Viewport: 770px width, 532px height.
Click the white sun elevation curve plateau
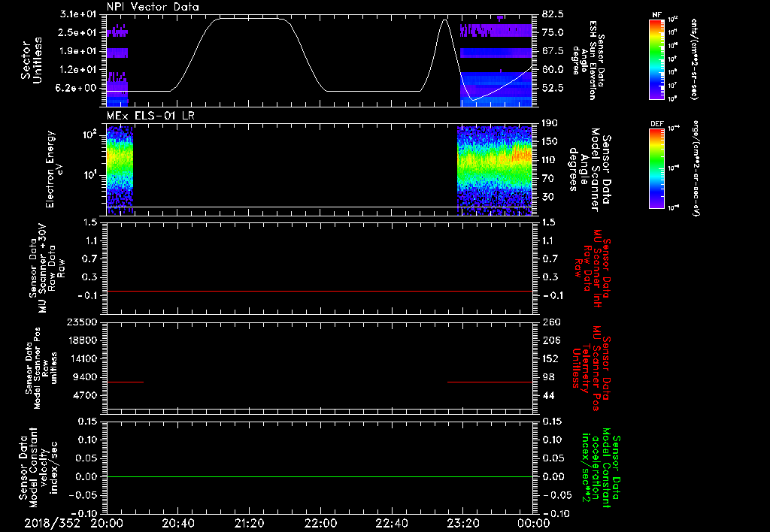(248, 19)
